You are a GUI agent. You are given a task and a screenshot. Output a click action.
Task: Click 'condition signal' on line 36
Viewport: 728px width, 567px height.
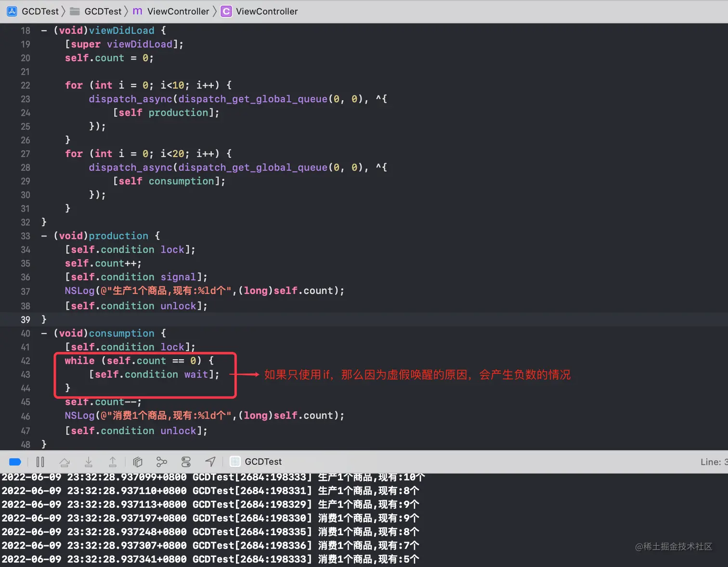tap(148, 277)
